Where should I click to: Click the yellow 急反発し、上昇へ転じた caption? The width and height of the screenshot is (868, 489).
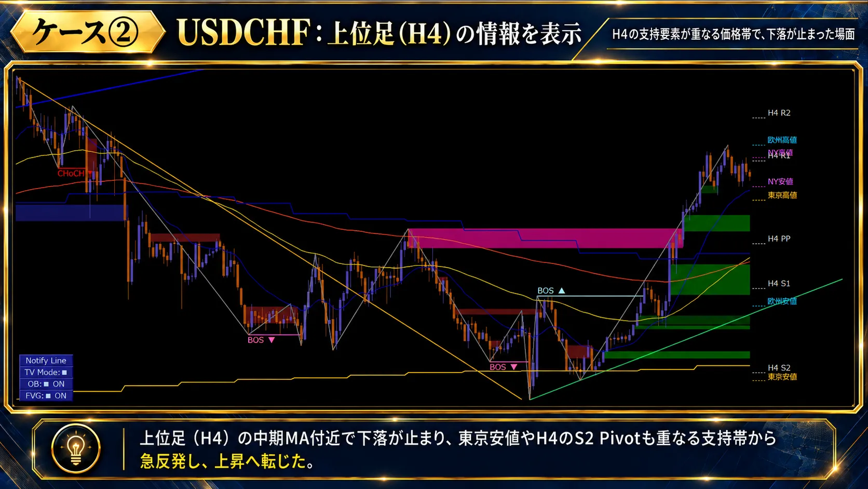pyautogui.click(x=227, y=461)
